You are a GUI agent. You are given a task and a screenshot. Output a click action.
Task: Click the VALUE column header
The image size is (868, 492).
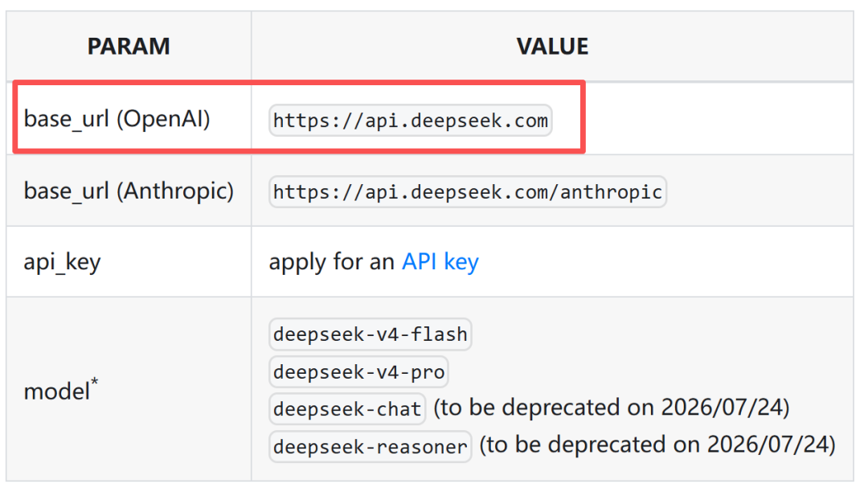click(552, 47)
